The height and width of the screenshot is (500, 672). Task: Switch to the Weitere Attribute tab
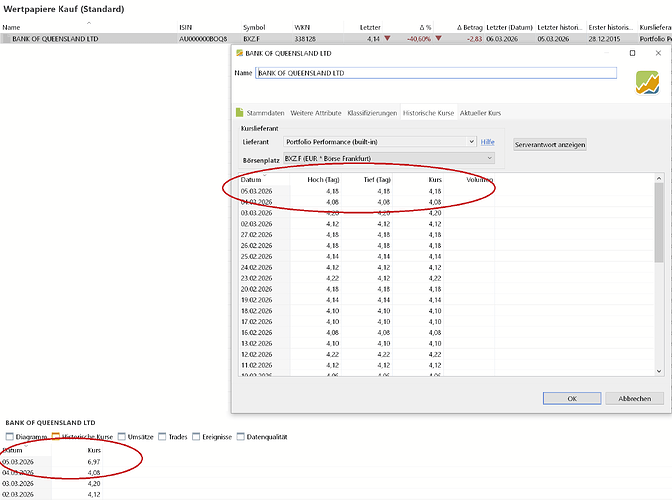click(x=316, y=113)
